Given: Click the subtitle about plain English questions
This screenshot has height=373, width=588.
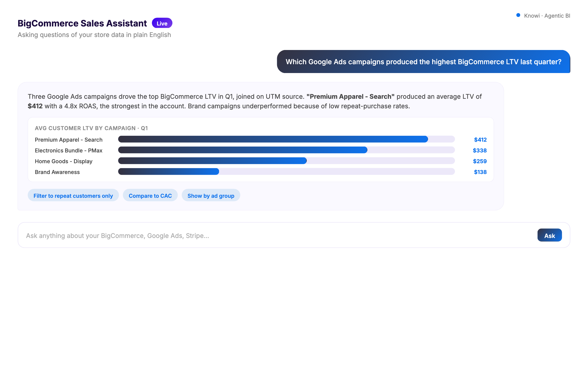Looking at the screenshot, I should point(94,35).
